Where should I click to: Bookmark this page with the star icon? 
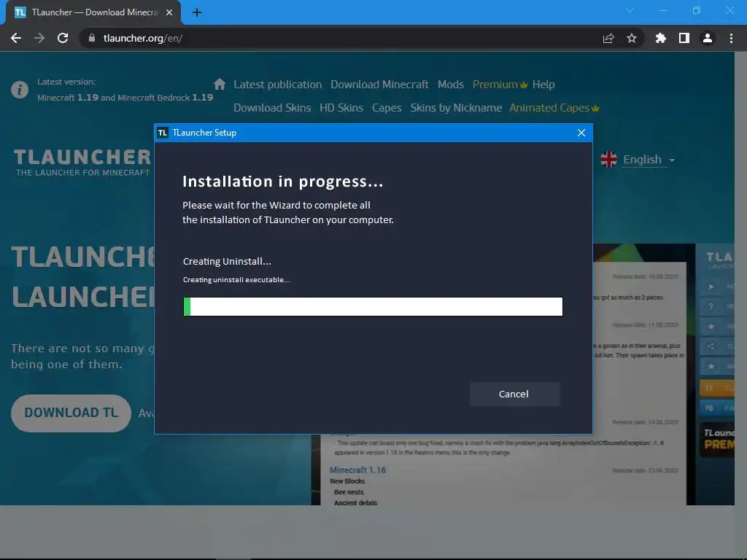pos(632,38)
